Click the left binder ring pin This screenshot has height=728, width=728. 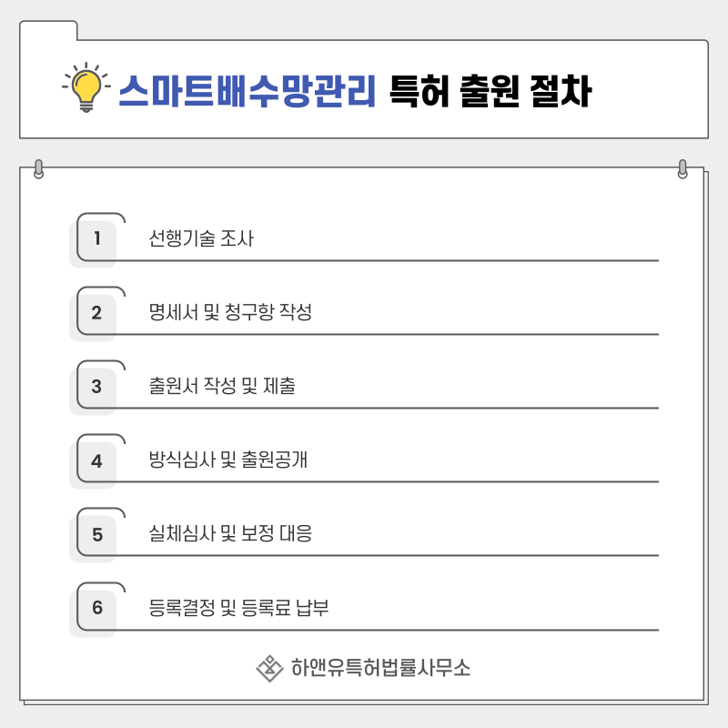coord(39,169)
